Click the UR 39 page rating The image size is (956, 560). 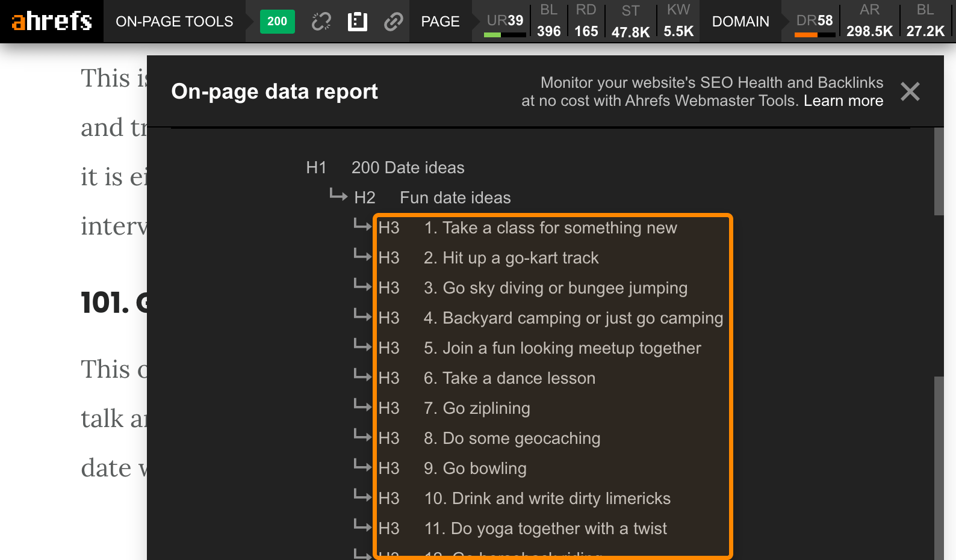505,21
